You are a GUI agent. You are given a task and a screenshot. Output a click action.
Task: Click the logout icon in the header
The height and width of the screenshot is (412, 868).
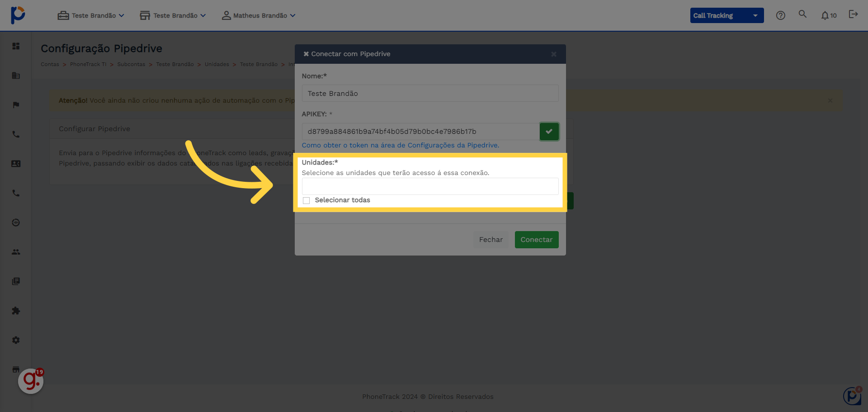[x=853, y=14]
